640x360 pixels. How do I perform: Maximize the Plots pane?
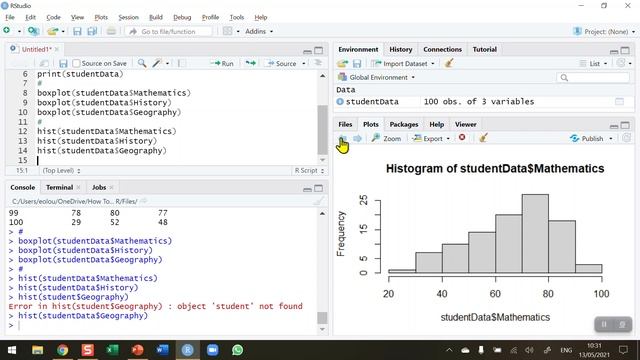click(x=625, y=125)
